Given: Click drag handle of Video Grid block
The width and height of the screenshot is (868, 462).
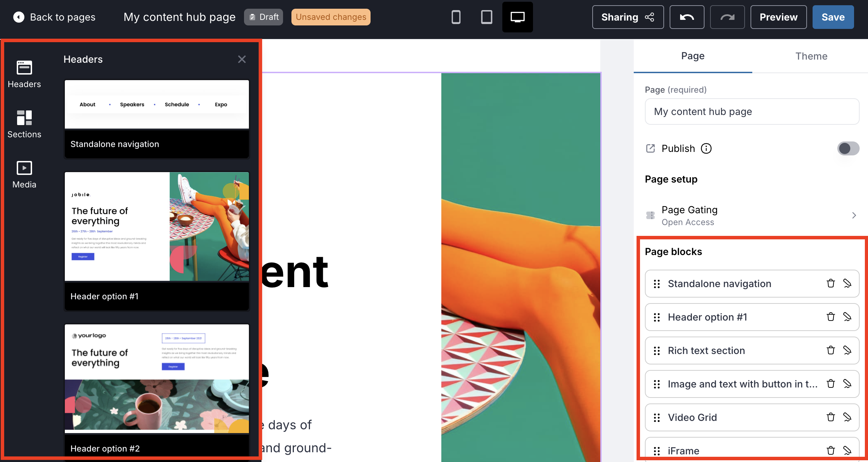Looking at the screenshot, I should (x=657, y=418).
